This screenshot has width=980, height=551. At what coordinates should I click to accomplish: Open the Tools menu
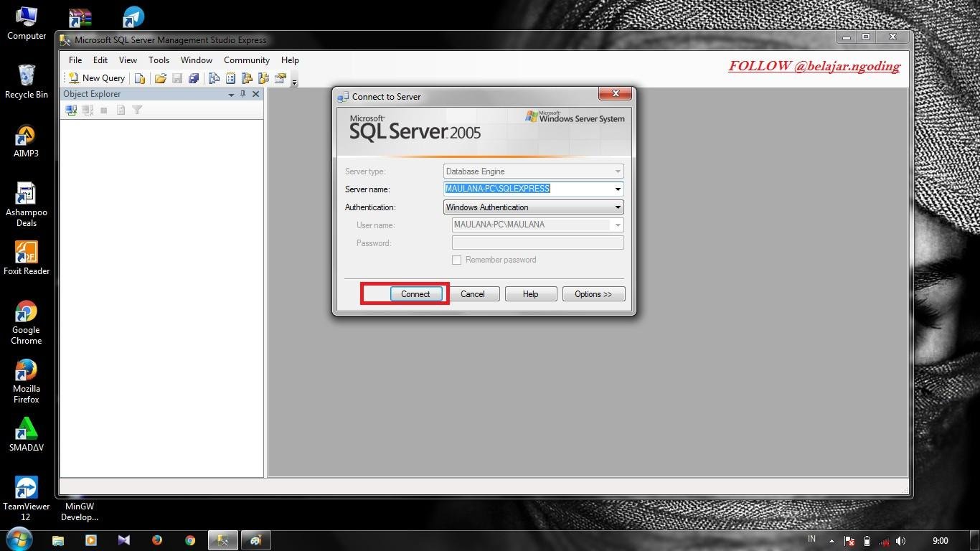click(159, 60)
